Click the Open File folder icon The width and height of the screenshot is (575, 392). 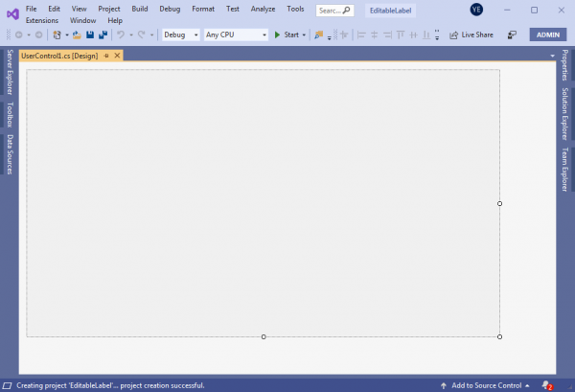(78, 35)
